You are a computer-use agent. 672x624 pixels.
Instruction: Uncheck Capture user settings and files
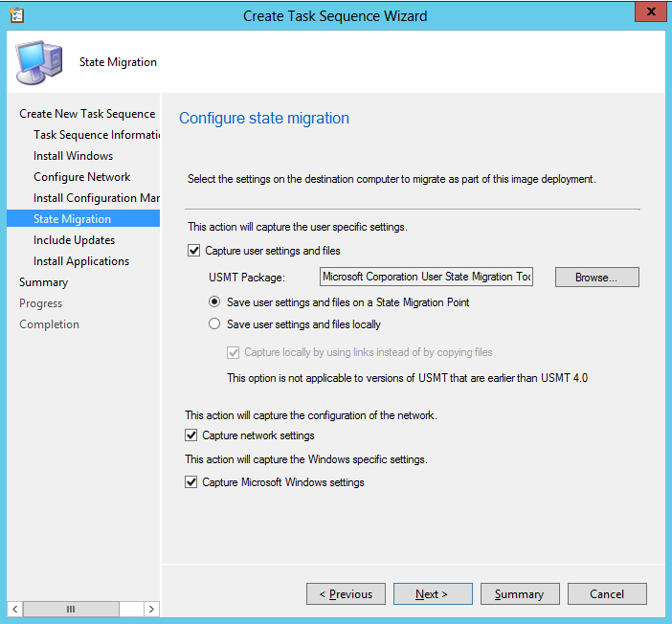(x=194, y=251)
